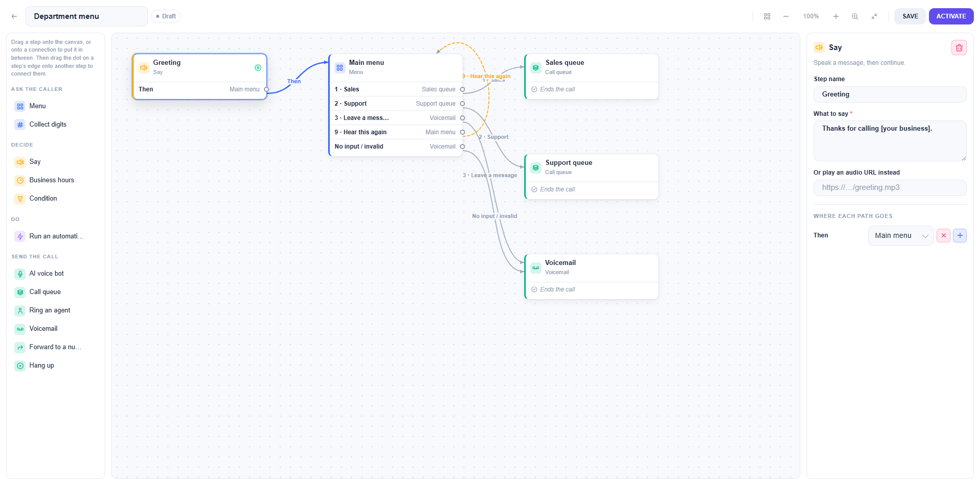The image size is (980, 485).
Task: Select the Main menu node header
Action: point(396,68)
